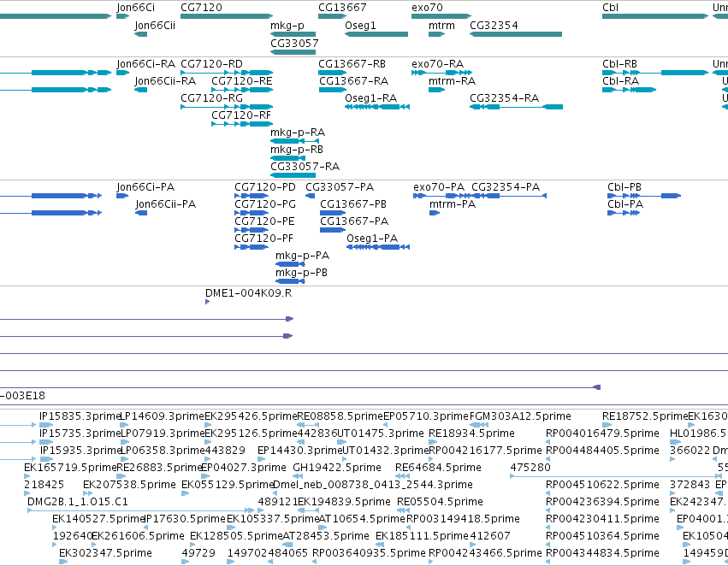Click EST label 475280

pos(530,468)
